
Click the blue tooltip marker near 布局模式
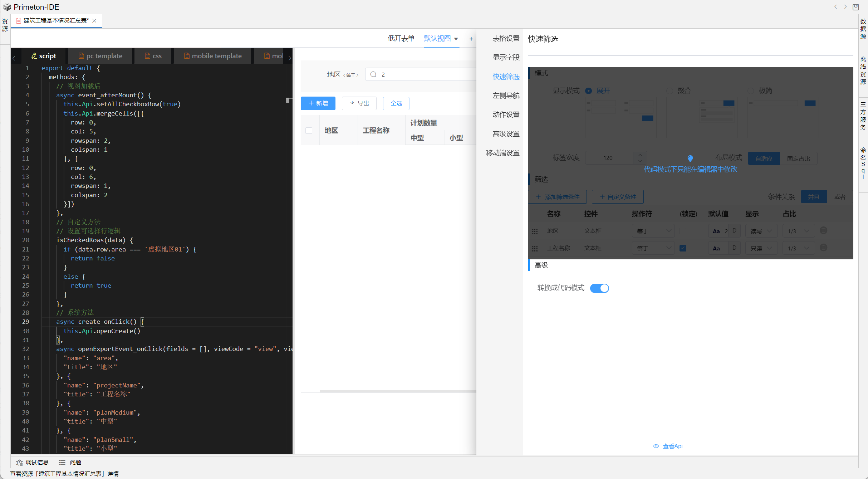[x=690, y=158]
